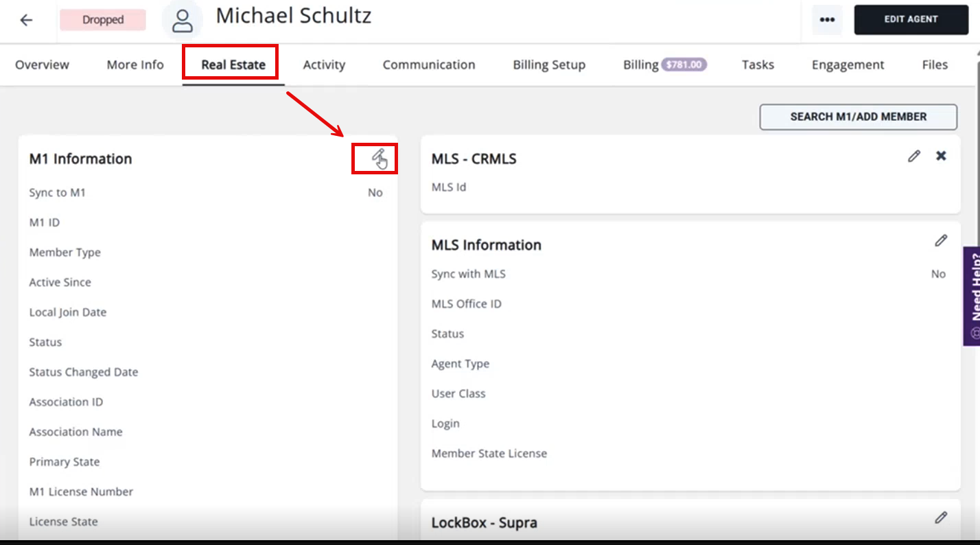Click the Login label
980x545 pixels.
point(445,424)
